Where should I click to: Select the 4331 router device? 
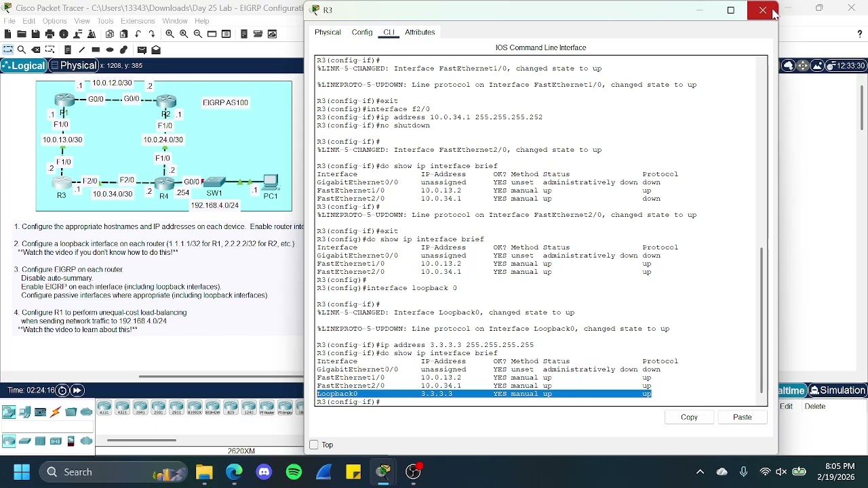click(104, 409)
